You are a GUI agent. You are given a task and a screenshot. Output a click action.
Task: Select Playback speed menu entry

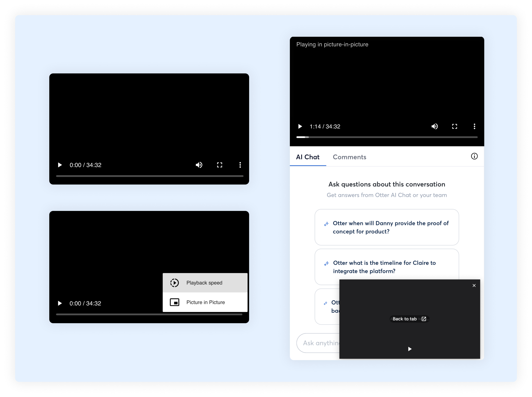(x=205, y=283)
